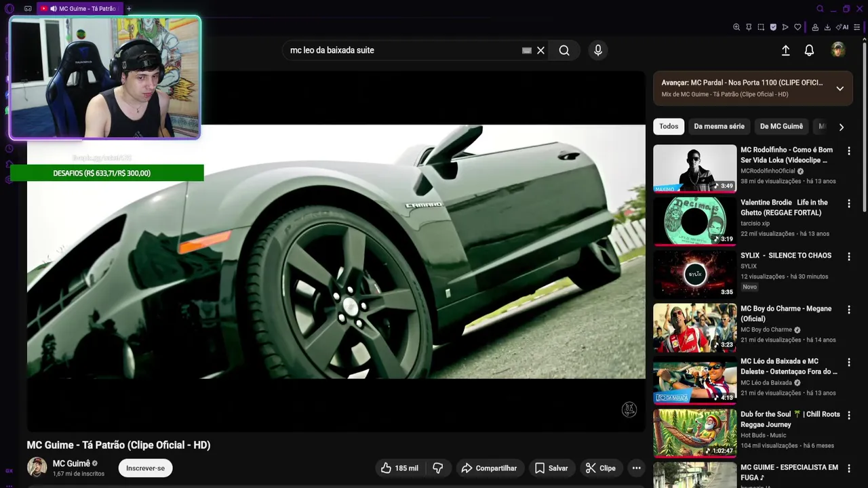Open MC GUIME Especialista em Fuga title

(x=789, y=472)
